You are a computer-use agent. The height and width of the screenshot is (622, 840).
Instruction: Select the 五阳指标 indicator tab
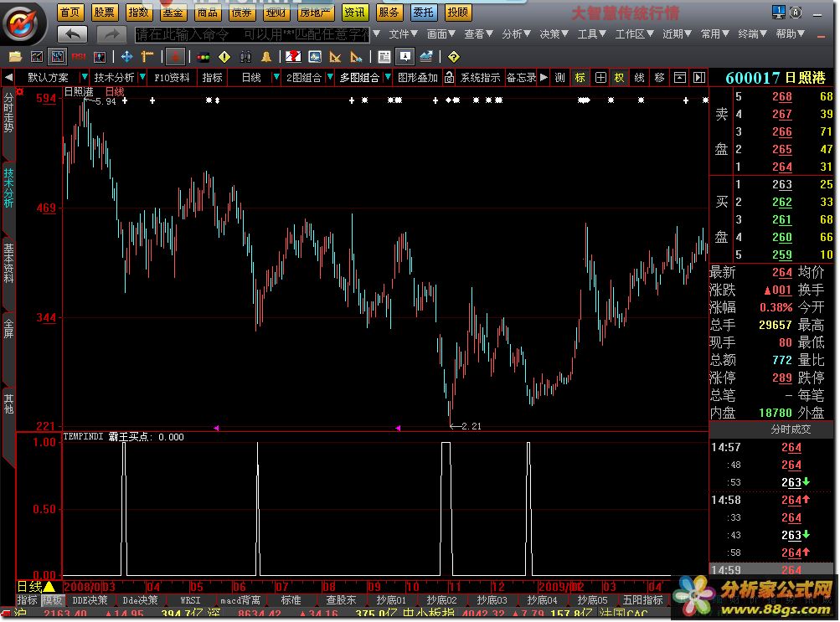[x=643, y=600]
